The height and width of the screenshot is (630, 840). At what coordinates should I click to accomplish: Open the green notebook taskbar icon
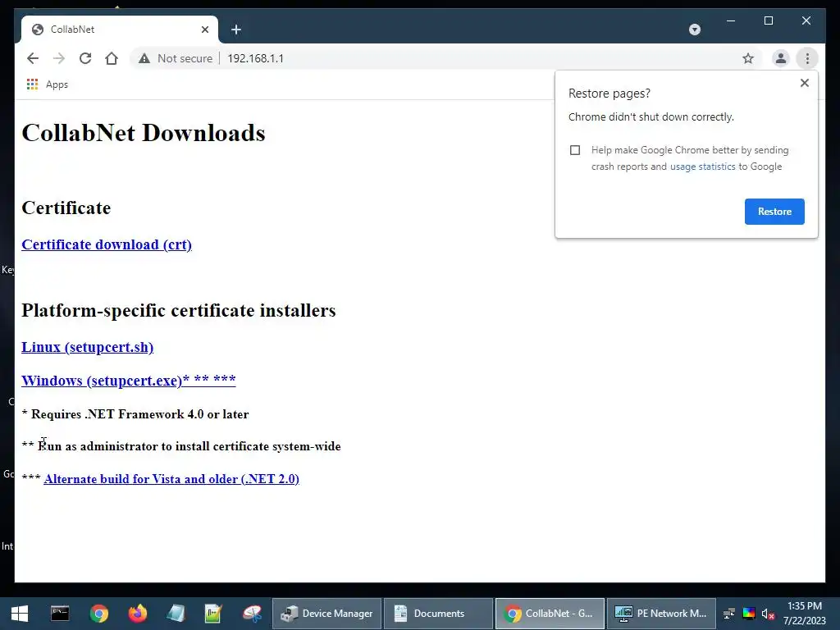(x=213, y=614)
